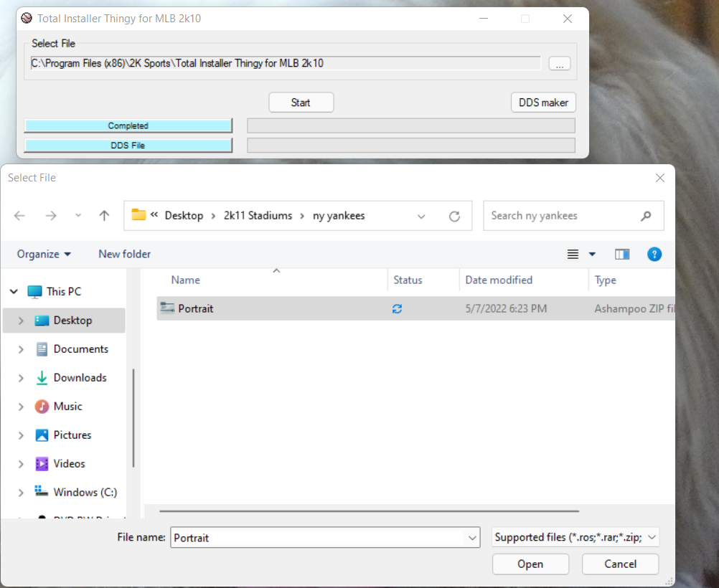Click the installer file path field
Image resolution: width=719 pixels, height=588 pixels.
(286, 63)
